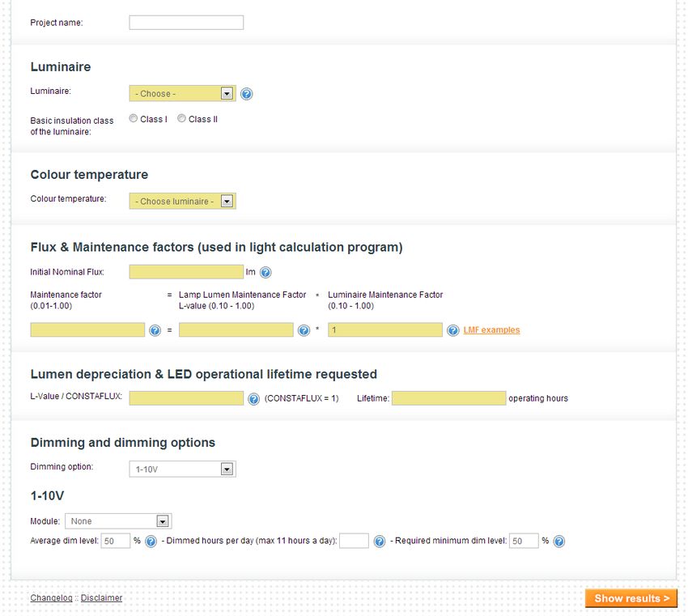Open the Dimming option 1-10V dropdown
Image resolution: width=688 pixels, height=616 pixels.
183,469
